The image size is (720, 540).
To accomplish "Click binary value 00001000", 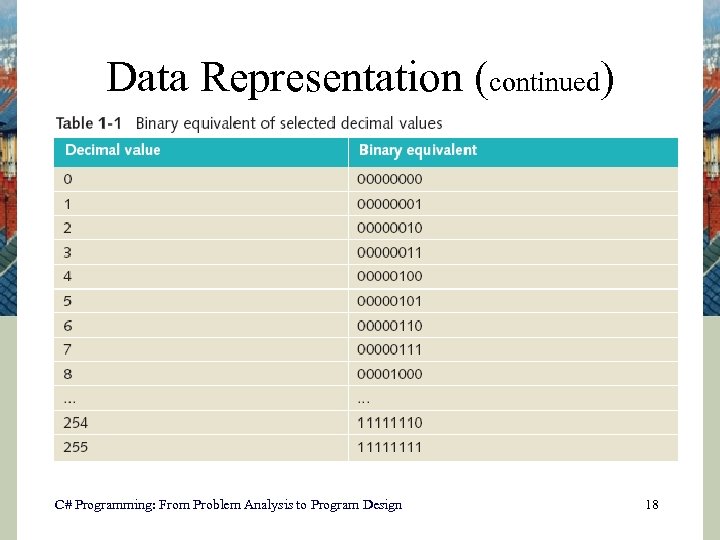I will pyautogui.click(x=390, y=374).
